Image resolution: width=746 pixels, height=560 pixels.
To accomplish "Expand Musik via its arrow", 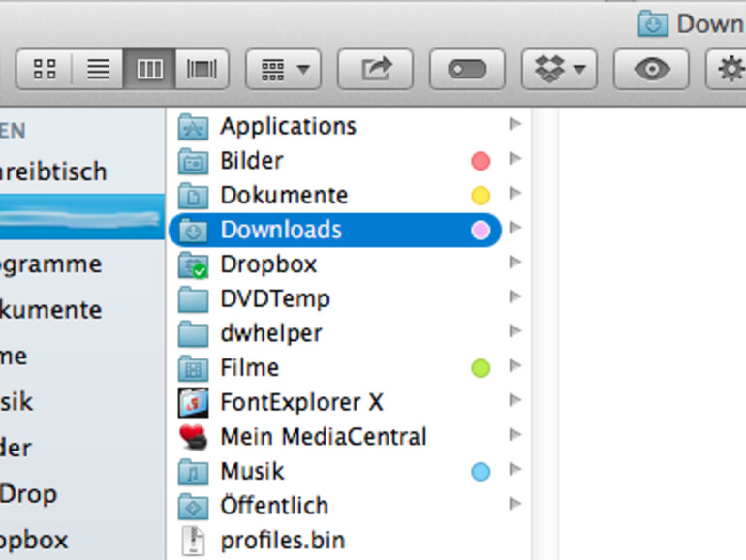I will point(514,470).
